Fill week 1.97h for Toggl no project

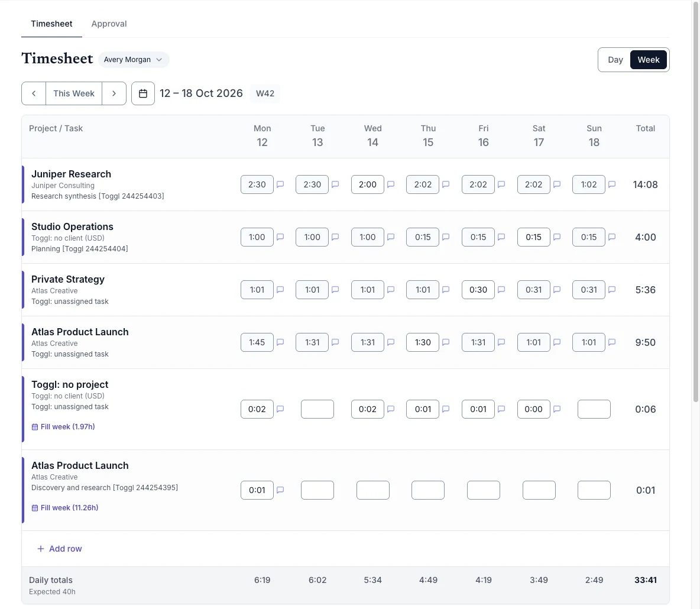pos(63,427)
